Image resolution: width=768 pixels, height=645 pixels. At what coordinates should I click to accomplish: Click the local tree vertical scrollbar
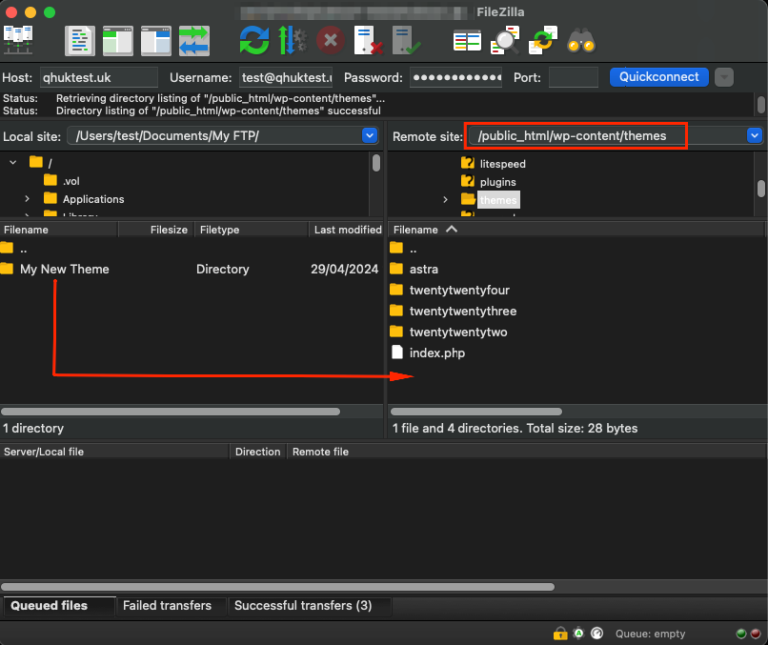click(376, 163)
